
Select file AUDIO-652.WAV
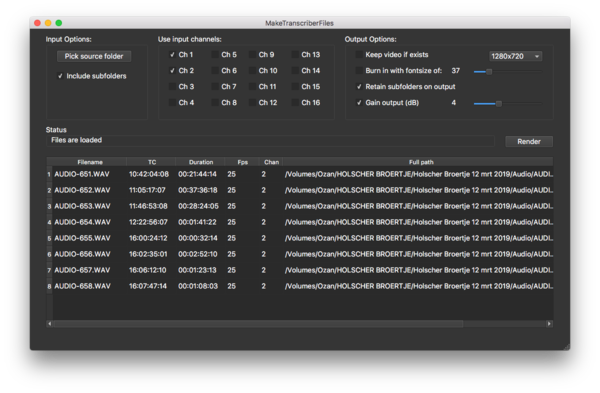[x=82, y=190]
